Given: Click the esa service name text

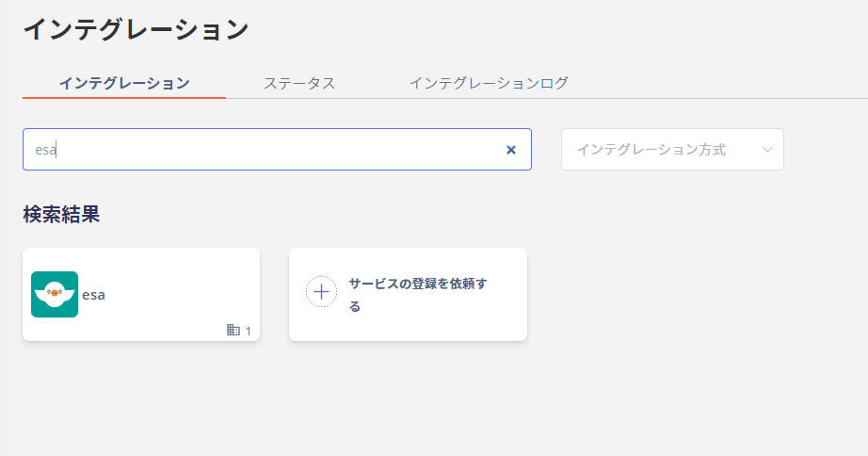Looking at the screenshot, I should [x=93, y=295].
